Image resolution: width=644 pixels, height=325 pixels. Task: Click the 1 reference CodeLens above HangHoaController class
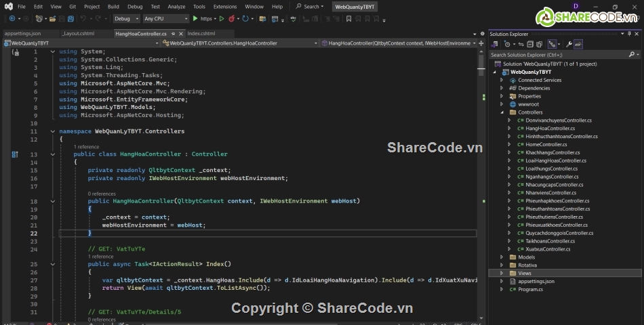tap(86, 146)
